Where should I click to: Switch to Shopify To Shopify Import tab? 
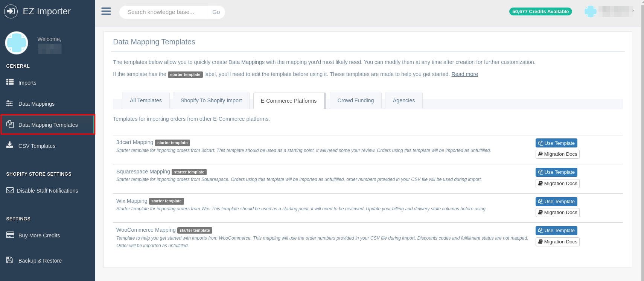coord(211,100)
